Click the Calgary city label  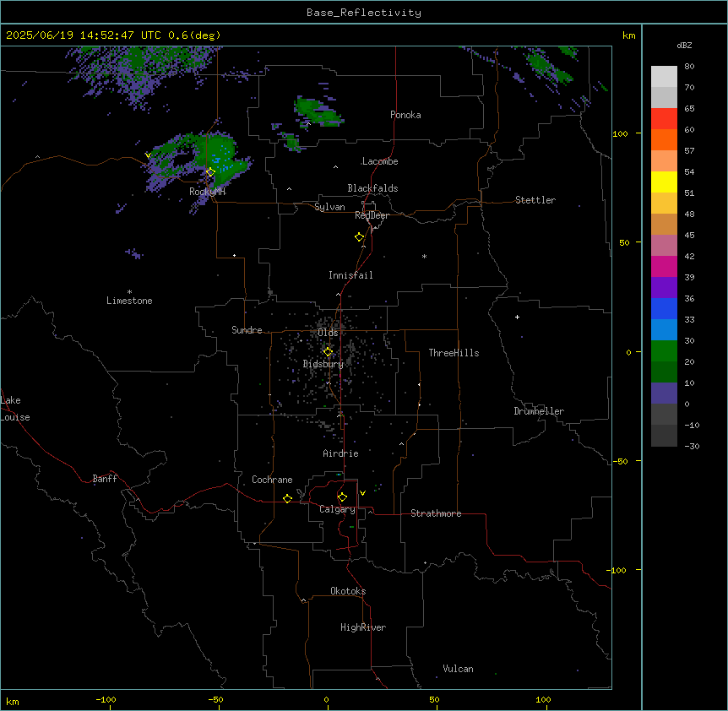(337, 509)
